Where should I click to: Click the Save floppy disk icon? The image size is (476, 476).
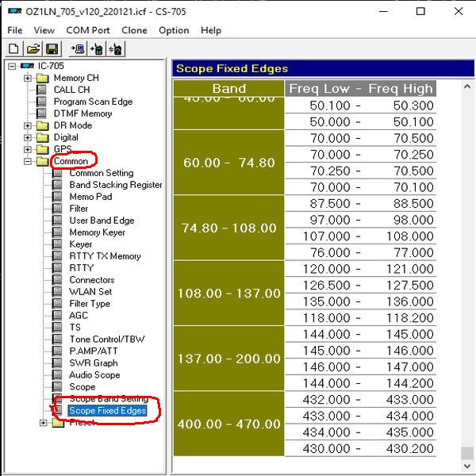pos(52,49)
